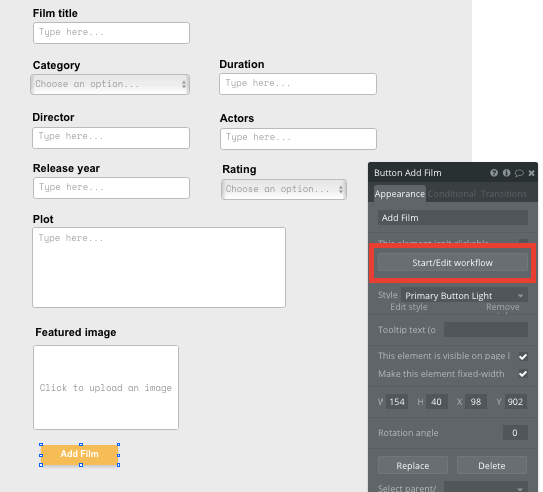Click the Duration input field
Viewport: 543px width, 492px height.
coord(298,84)
